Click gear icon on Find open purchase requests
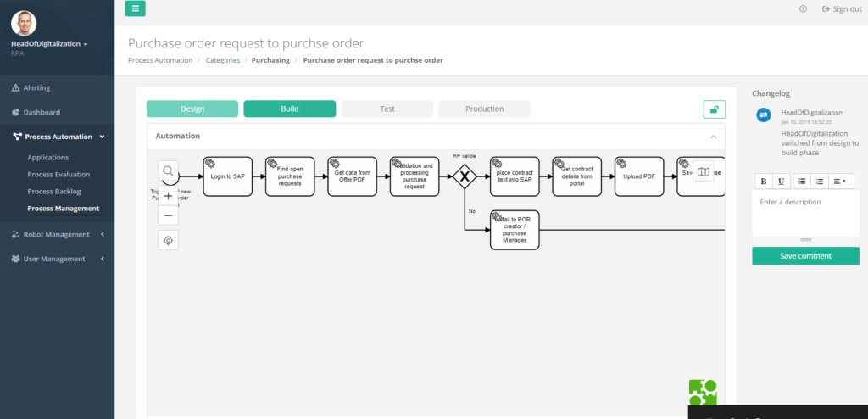 272,163
